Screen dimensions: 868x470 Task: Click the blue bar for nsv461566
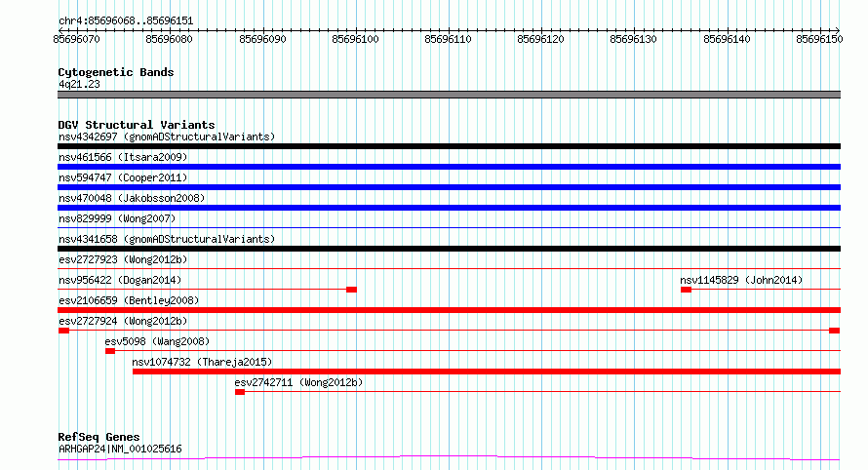449,167
